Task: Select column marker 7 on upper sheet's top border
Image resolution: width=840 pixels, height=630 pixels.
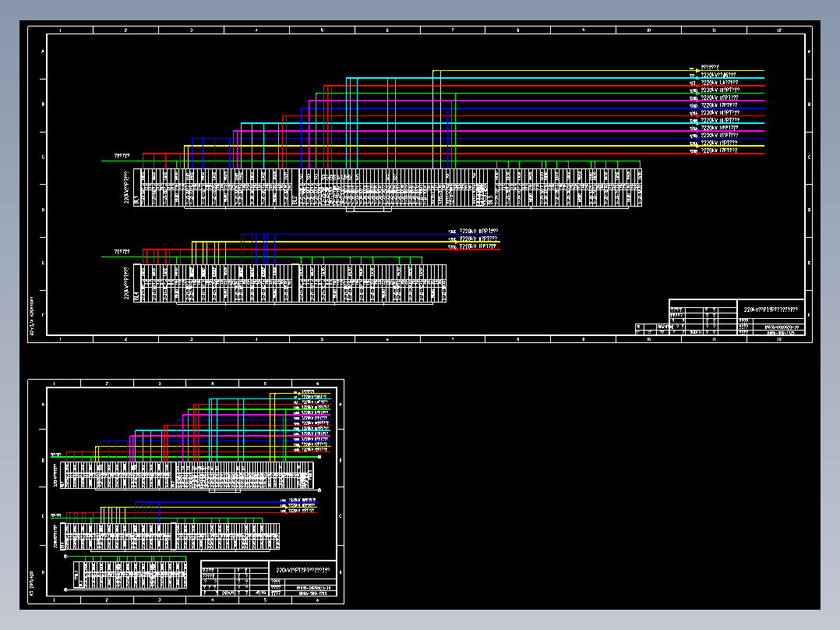Action: 453,30
